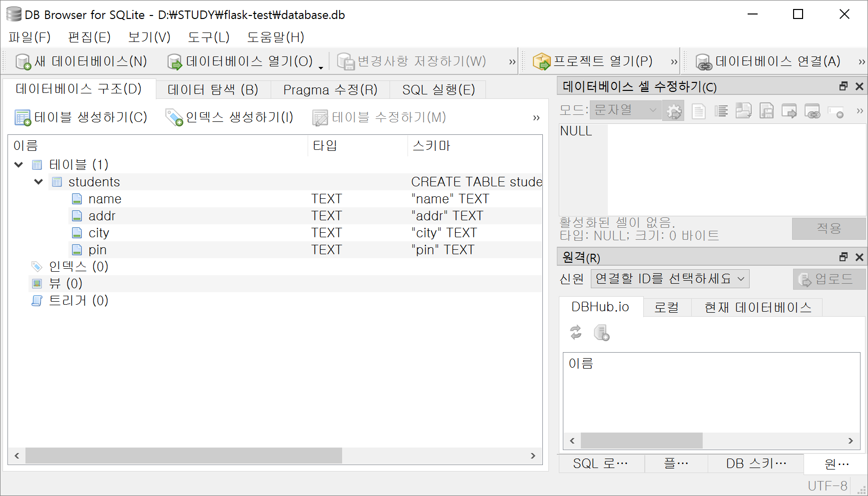868x496 pixels.
Task: Collapse the students table node
Action: coord(38,181)
